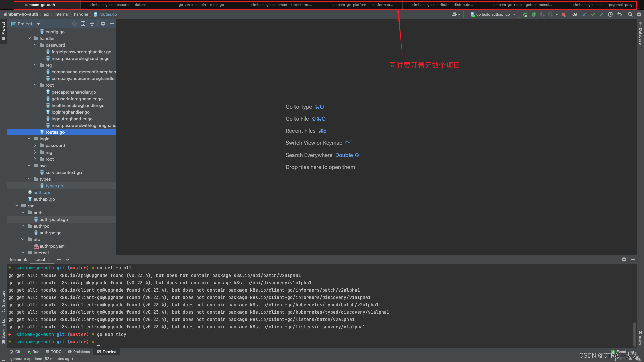
Task: Open types.go in the project tree
Action: [x=54, y=186]
